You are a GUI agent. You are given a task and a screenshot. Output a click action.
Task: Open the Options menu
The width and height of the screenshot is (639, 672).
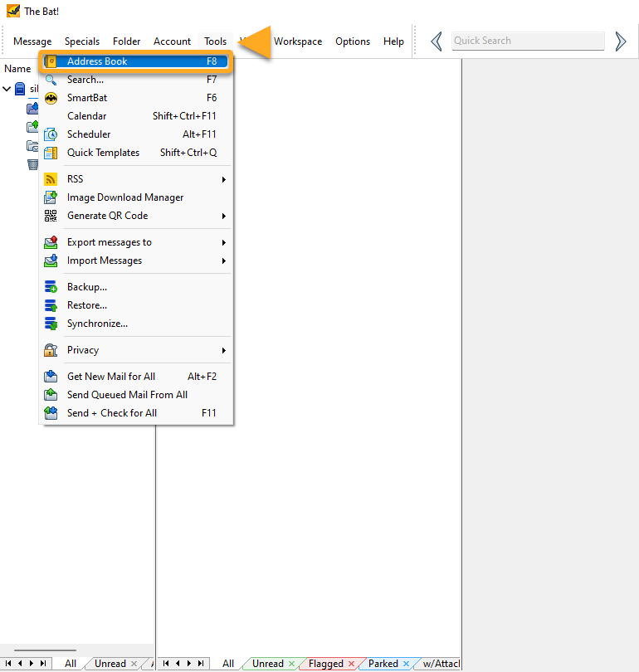[x=353, y=41]
